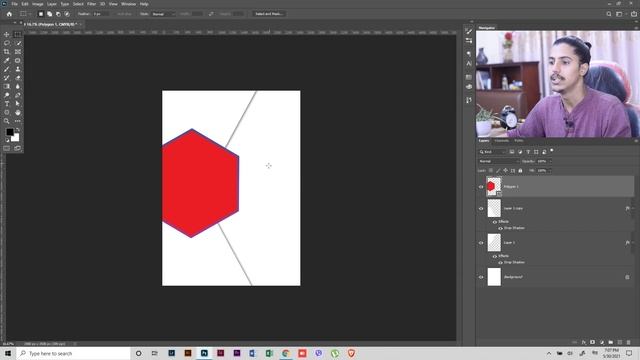Open the layer blend mode dropdown

[x=498, y=161]
